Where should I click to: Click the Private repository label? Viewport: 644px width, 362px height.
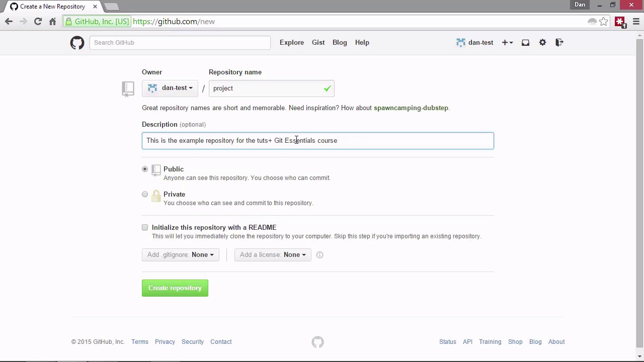(x=174, y=195)
